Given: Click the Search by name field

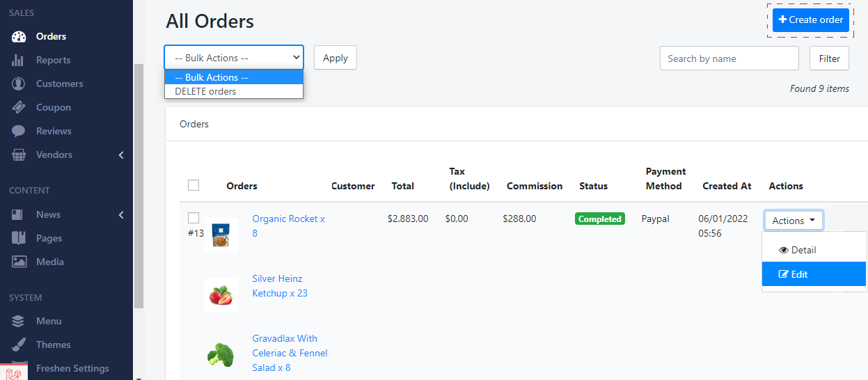Looking at the screenshot, I should [729, 58].
